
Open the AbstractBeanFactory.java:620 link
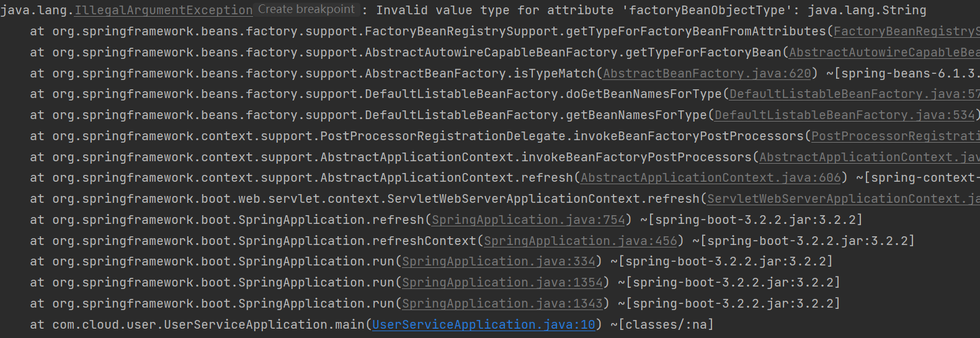(707, 74)
